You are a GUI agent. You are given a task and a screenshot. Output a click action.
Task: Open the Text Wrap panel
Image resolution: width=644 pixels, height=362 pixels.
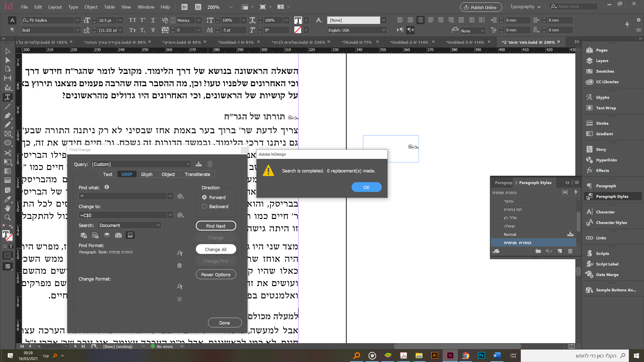point(606,108)
